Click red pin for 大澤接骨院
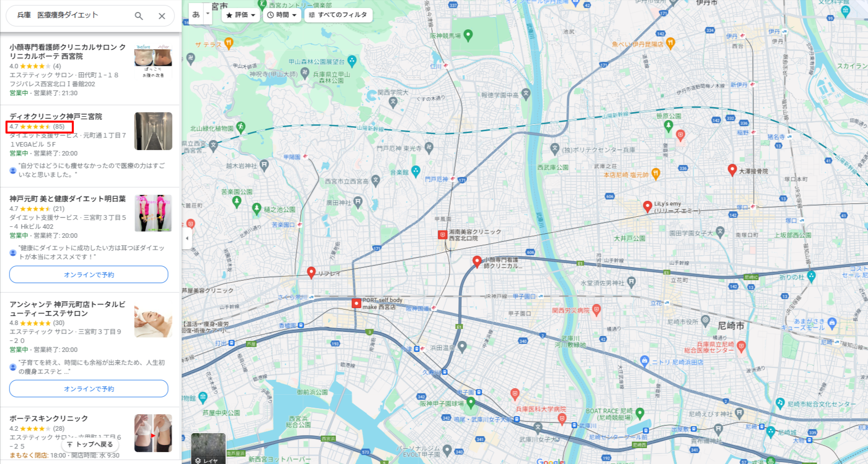This screenshot has height=464, width=868. tap(732, 170)
